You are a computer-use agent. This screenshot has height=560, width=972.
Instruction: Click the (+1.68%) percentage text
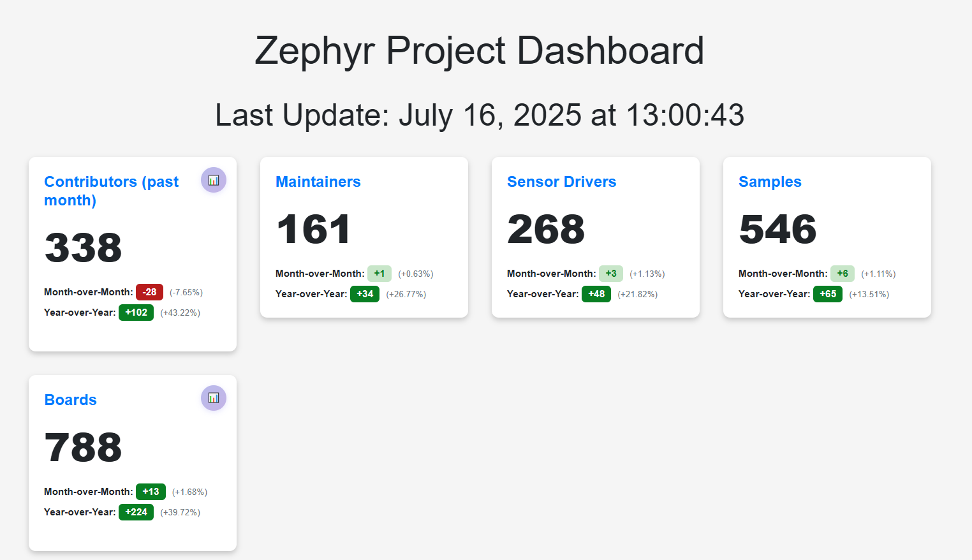[190, 492]
